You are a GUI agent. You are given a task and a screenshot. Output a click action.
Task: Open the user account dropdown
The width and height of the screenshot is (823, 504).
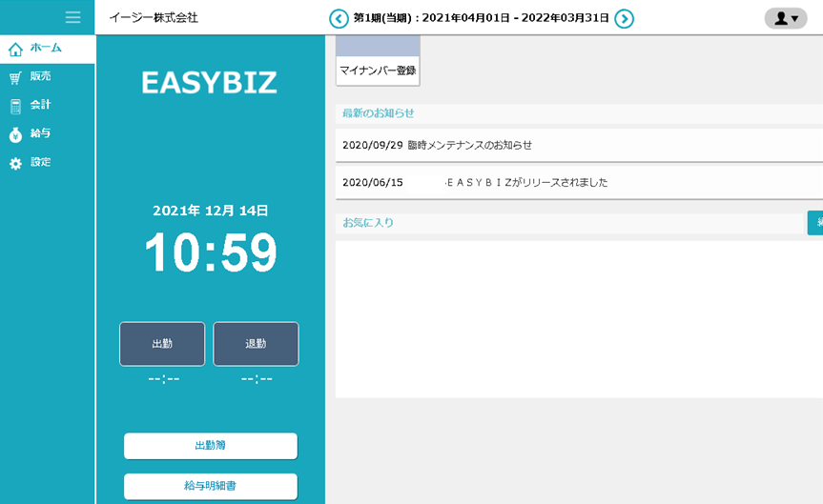786,18
